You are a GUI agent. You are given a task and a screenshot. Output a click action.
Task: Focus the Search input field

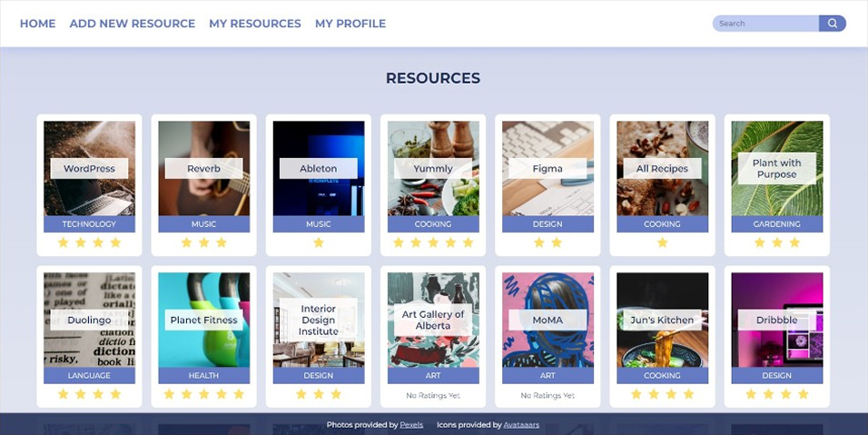point(765,24)
